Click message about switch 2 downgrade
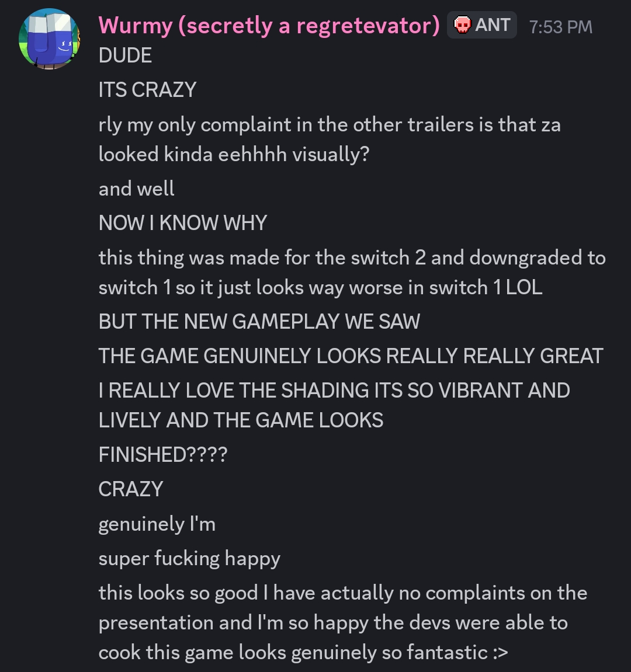This screenshot has height=672, width=631. pos(352,273)
